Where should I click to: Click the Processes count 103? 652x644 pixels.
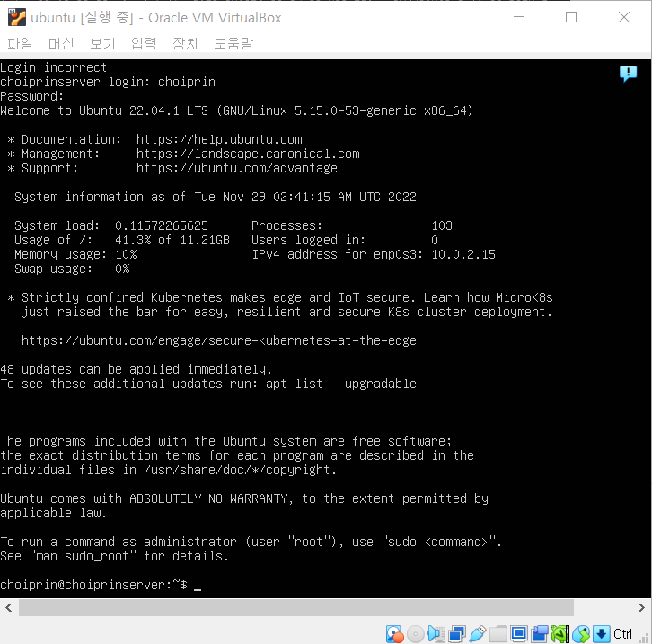pyautogui.click(x=442, y=225)
